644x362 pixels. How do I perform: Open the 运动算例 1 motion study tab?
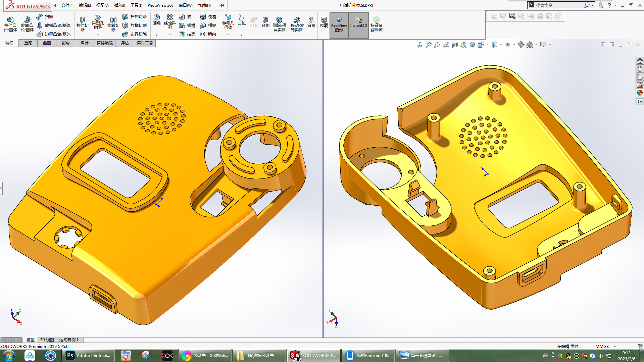point(69,340)
